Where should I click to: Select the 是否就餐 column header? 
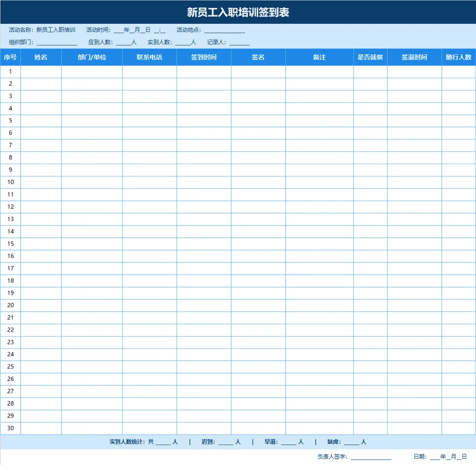pos(370,57)
